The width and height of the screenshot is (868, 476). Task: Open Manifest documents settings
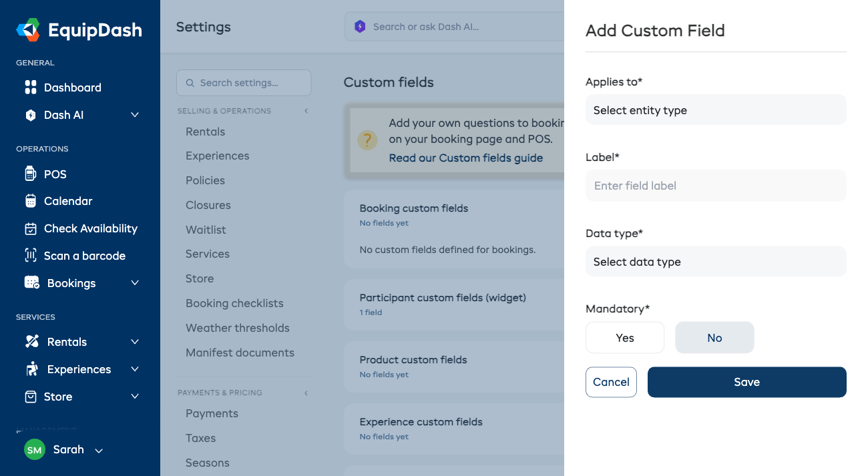click(x=240, y=352)
